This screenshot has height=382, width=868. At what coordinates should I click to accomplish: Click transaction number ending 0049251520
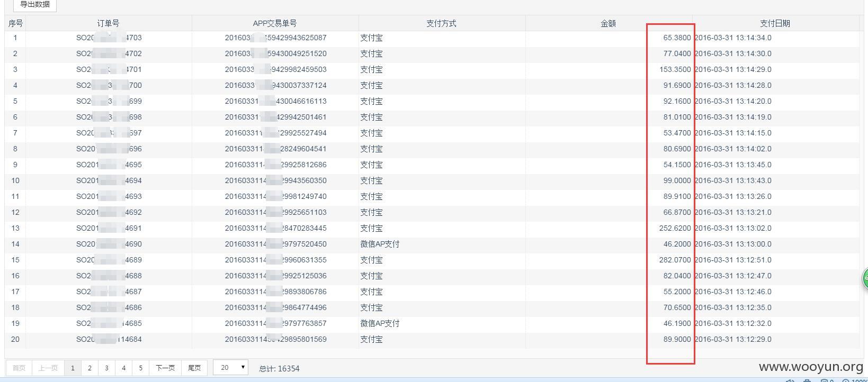(x=275, y=53)
